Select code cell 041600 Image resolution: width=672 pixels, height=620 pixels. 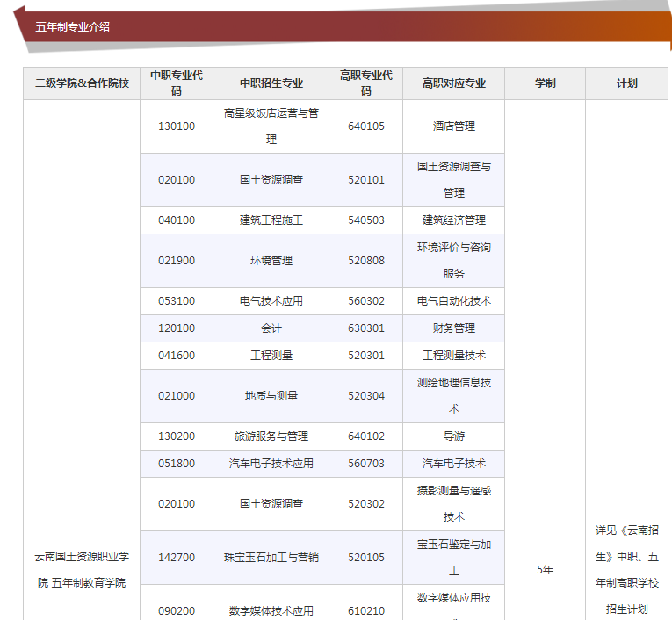coord(177,356)
